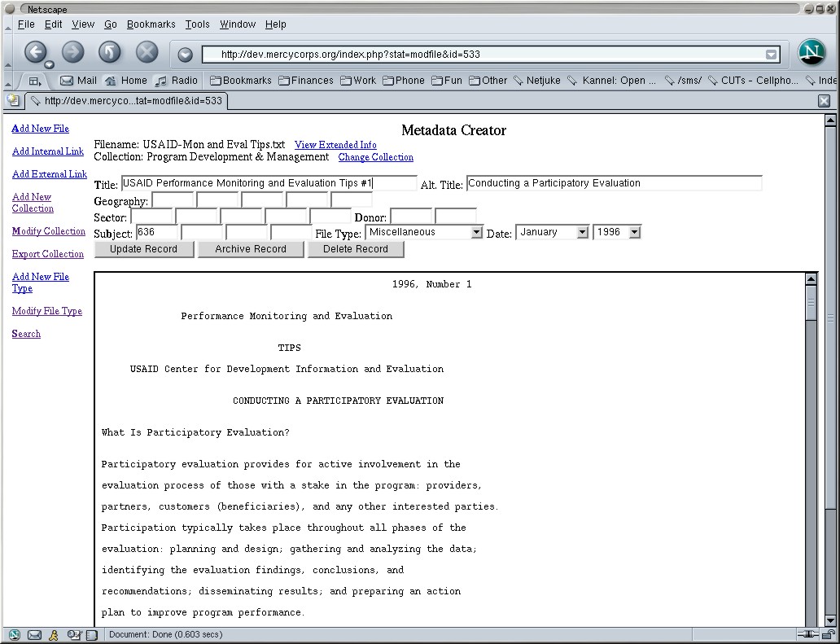This screenshot has width=840, height=644.
Task: Reload the page with the Reload button
Action: pos(109,52)
